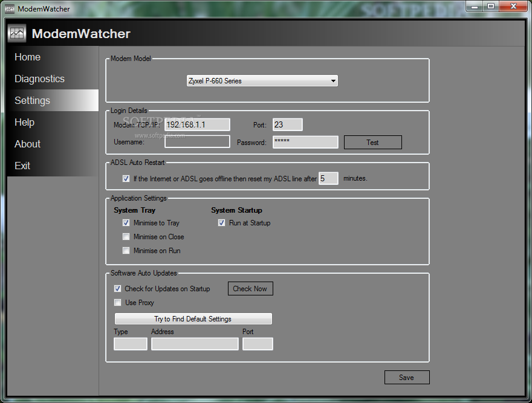This screenshot has height=403, width=532.
Task: Click the ModemWatcher chart logo icon
Action: 17,34
